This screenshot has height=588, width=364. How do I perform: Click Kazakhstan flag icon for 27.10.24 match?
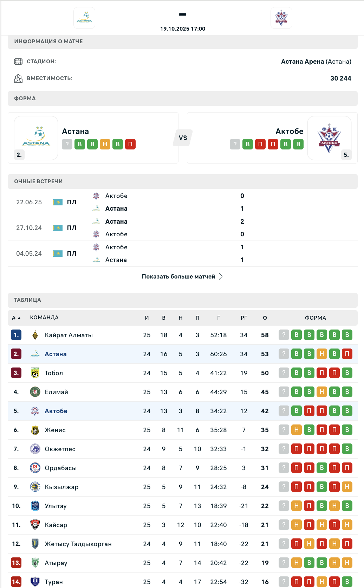(58, 228)
